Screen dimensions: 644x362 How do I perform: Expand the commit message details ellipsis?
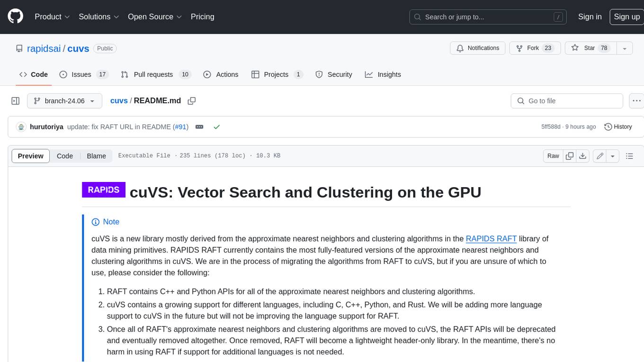pyautogui.click(x=199, y=127)
